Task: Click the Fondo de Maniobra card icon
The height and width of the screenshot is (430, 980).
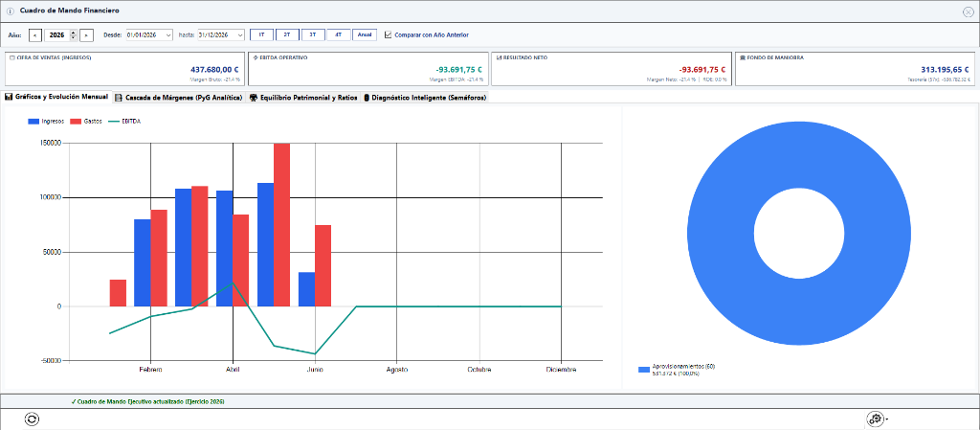Action: (x=742, y=57)
